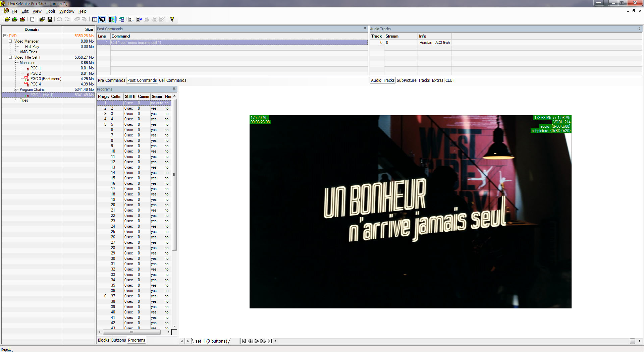
Task: Click the yellow open-folder icon in toolbar
Action: [x=7, y=19]
